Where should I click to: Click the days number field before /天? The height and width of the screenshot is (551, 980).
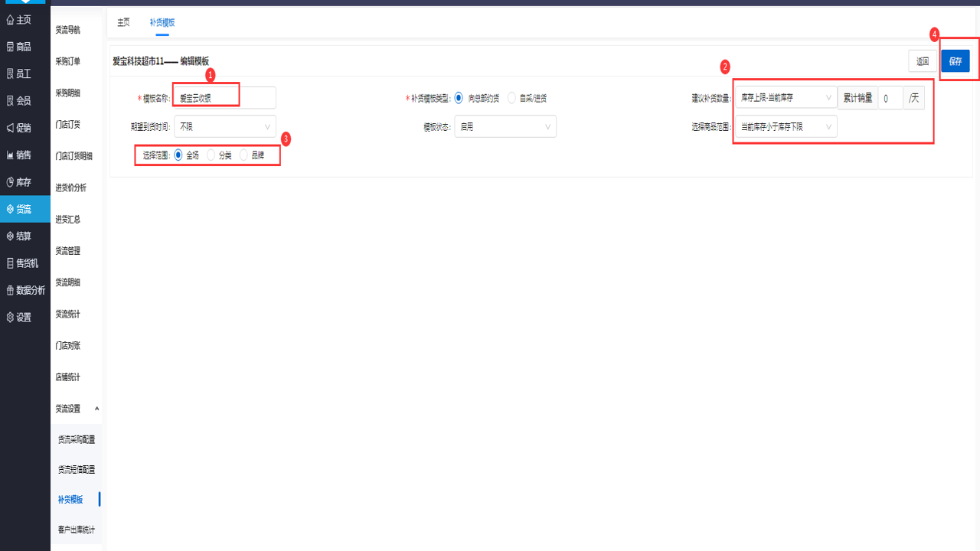tap(890, 98)
